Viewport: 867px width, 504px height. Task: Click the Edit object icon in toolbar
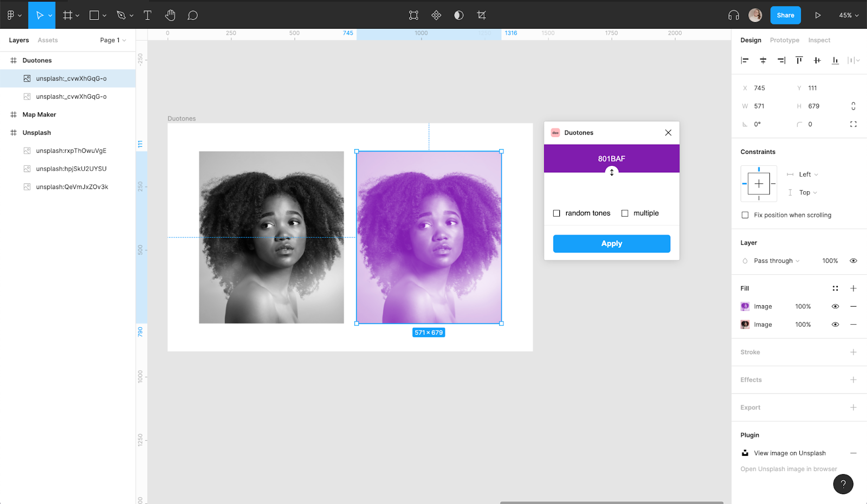pyautogui.click(x=413, y=15)
